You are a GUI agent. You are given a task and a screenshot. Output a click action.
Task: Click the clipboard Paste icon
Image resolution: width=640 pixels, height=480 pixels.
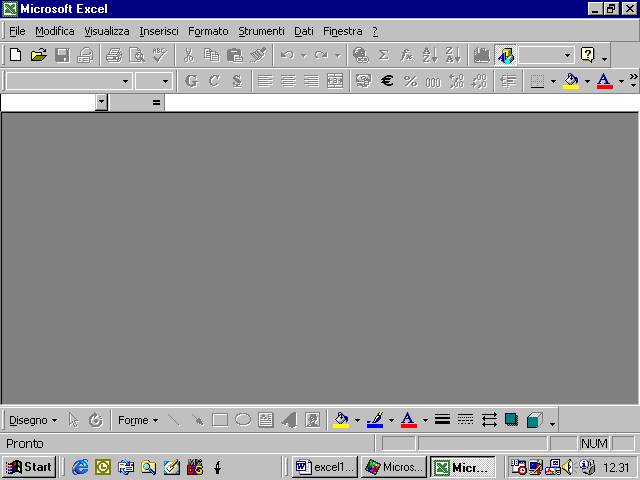[235, 55]
